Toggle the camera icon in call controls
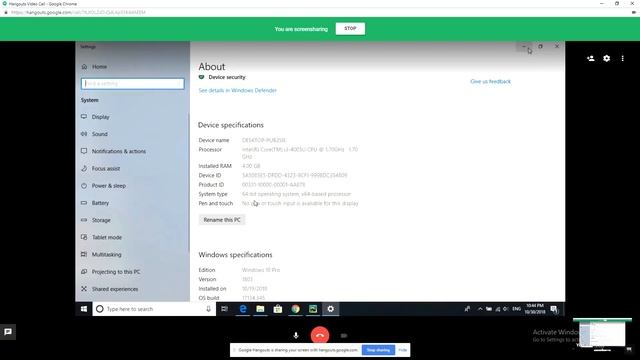The image size is (640, 360). coord(344,336)
